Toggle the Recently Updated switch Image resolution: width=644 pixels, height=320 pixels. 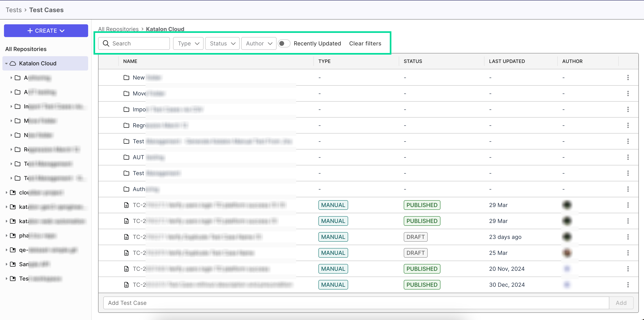[284, 43]
